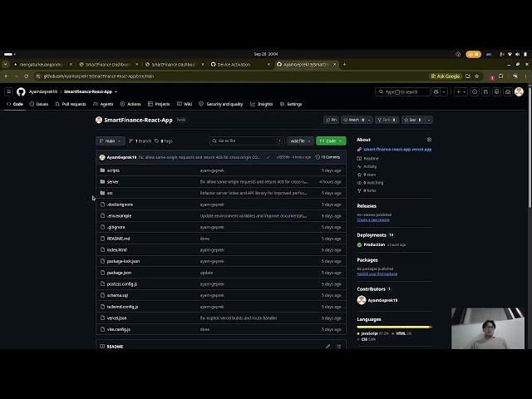This screenshot has height=399, width=532.
Task: Star the repository with the Star button
Action: (x=412, y=120)
